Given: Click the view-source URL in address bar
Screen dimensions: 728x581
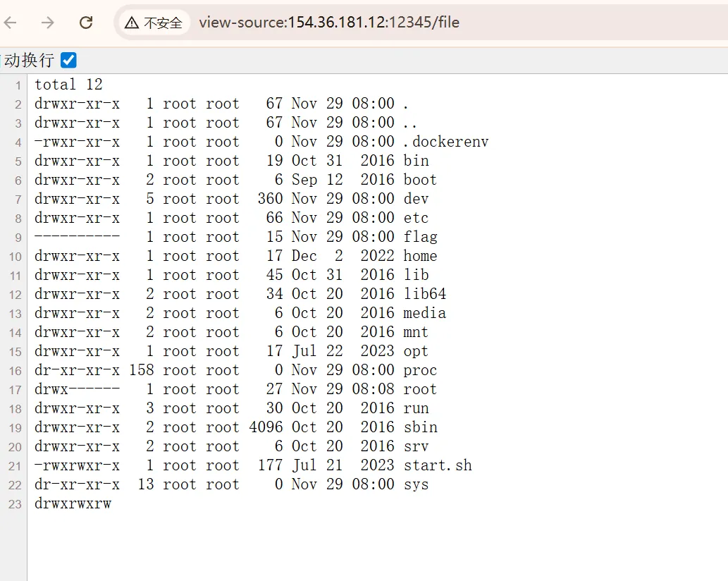Looking at the screenshot, I should [x=328, y=23].
